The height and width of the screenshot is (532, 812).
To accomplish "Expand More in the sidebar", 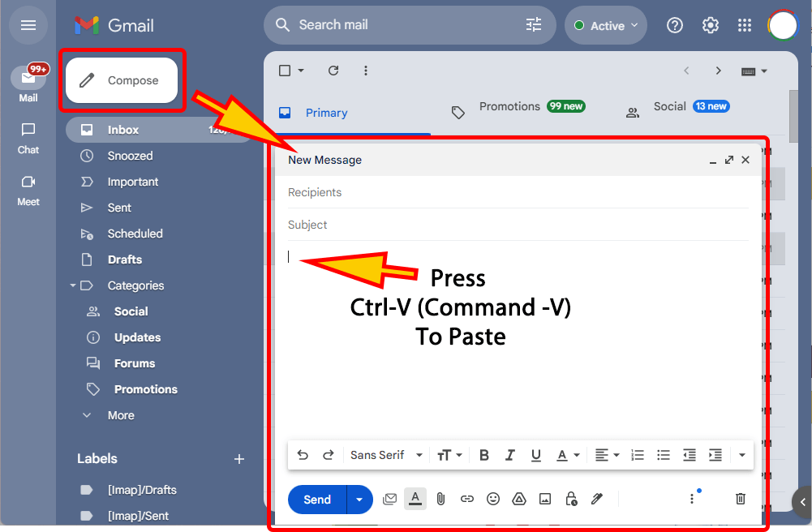I will [x=121, y=415].
